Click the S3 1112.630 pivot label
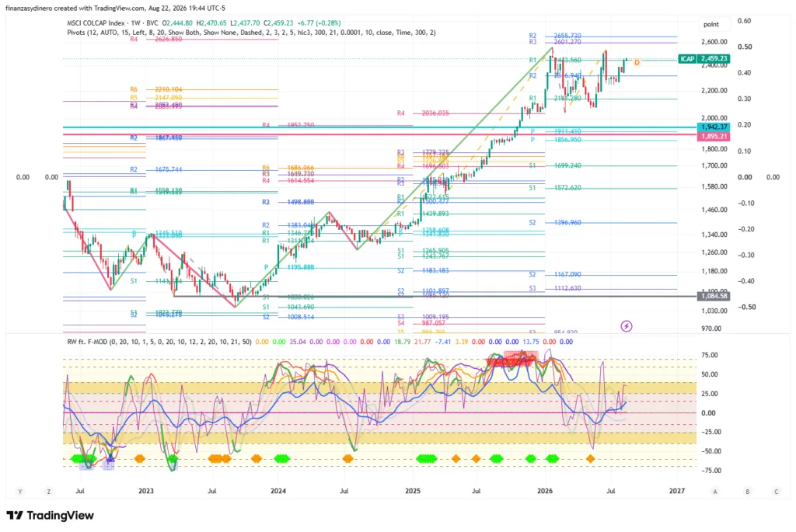 coord(555,288)
